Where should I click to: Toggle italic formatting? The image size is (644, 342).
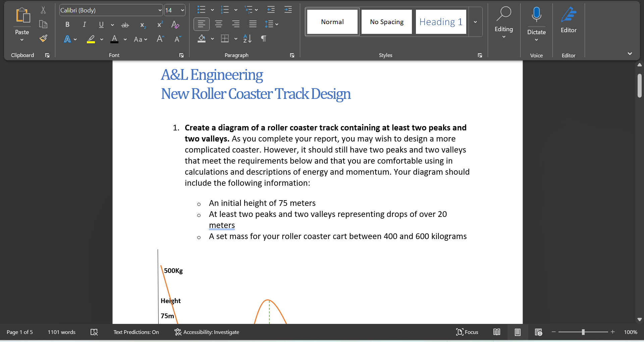[x=84, y=24]
